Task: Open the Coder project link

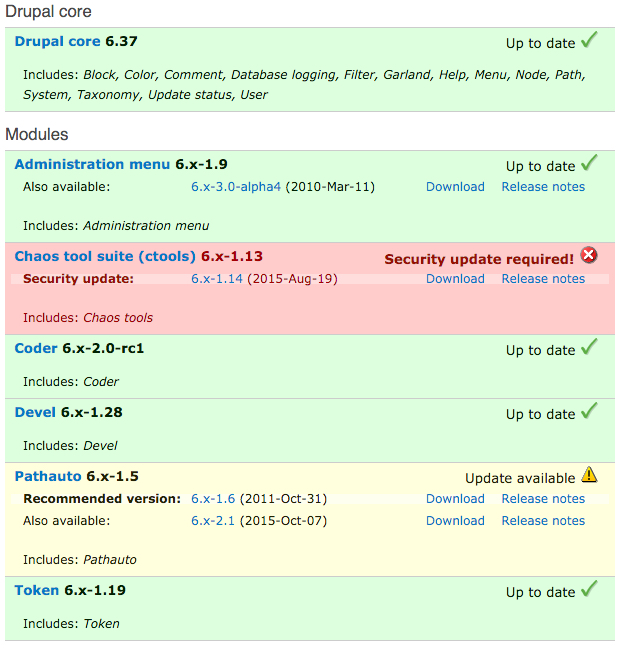Action: 36,349
